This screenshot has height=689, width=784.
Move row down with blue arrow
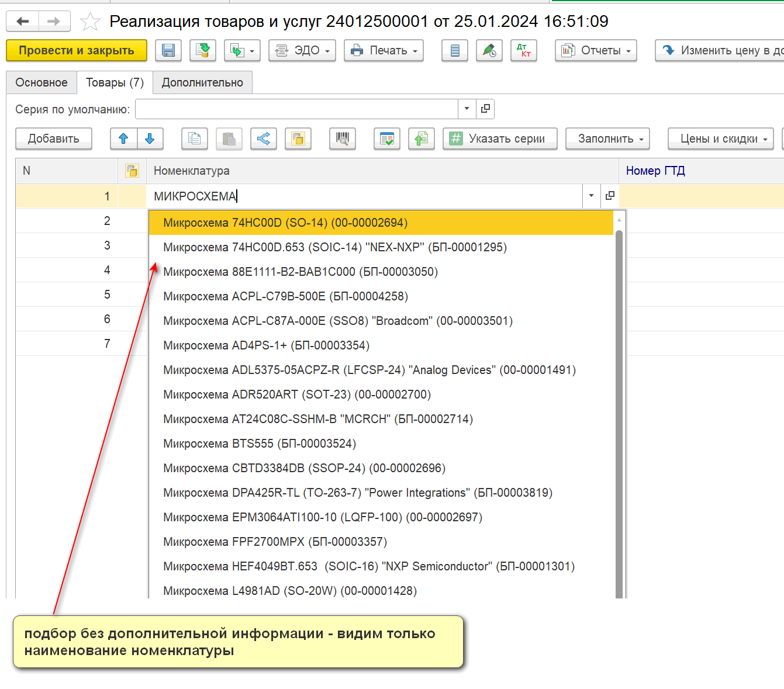tap(150, 139)
